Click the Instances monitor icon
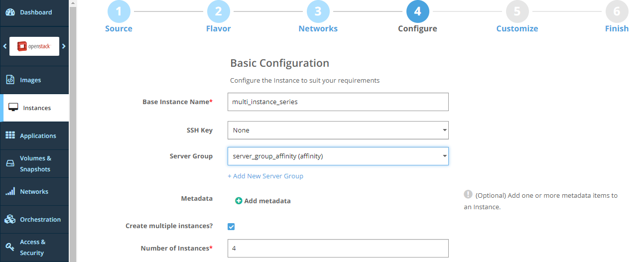 click(13, 108)
